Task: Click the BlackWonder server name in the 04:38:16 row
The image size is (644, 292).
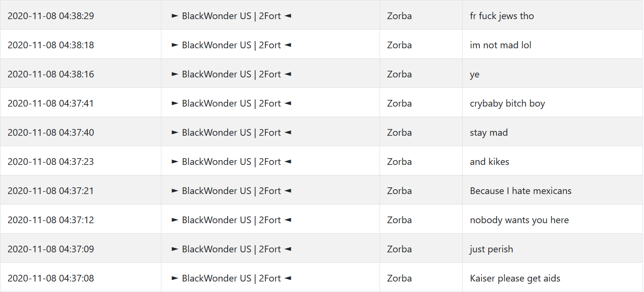Action: 231,74
